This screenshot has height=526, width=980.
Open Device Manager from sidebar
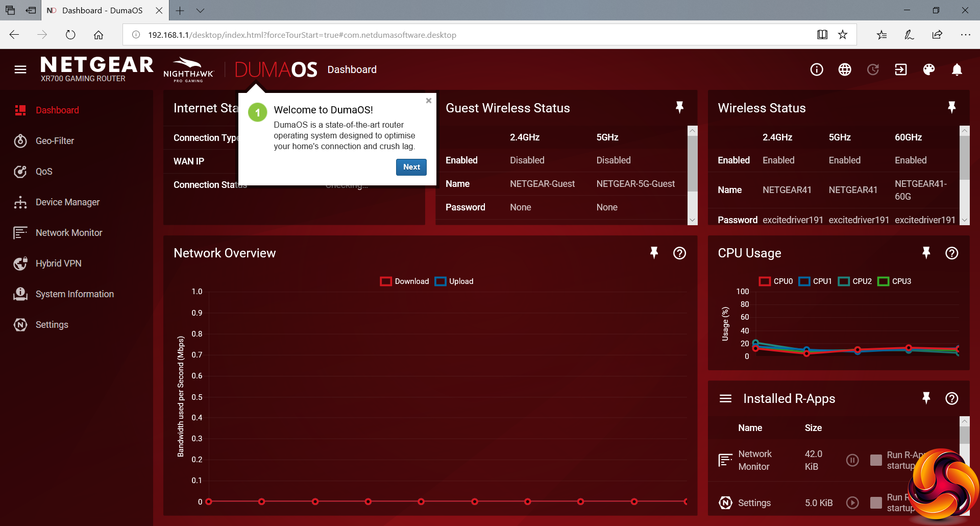(67, 202)
